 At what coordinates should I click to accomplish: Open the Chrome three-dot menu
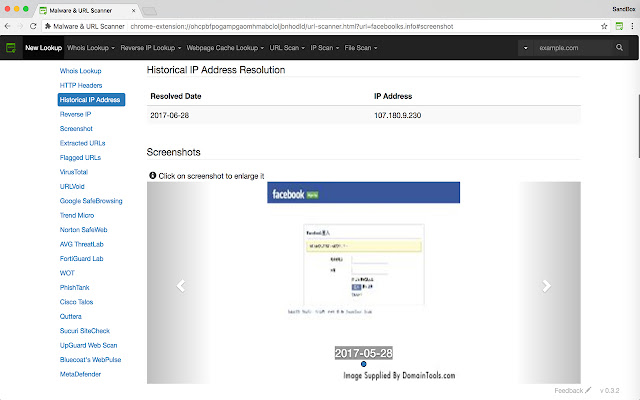tap(632, 27)
